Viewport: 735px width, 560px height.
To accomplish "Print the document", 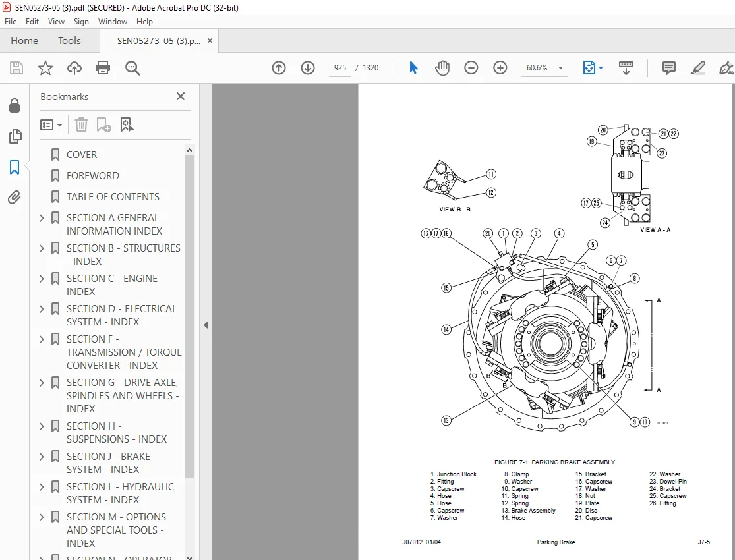I will 103,68.
